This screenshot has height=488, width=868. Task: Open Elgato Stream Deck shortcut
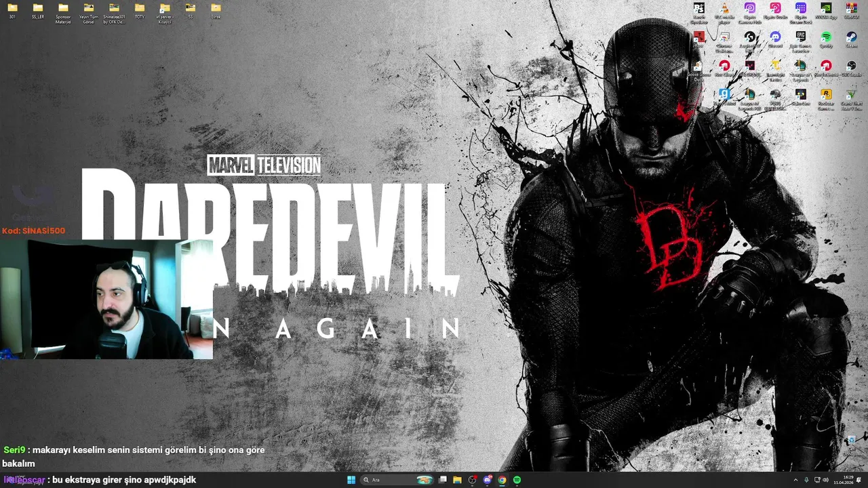[801, 12]
